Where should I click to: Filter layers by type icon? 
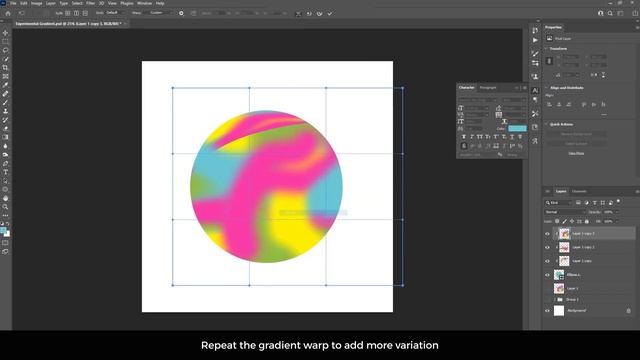click(x=594, y=202)
